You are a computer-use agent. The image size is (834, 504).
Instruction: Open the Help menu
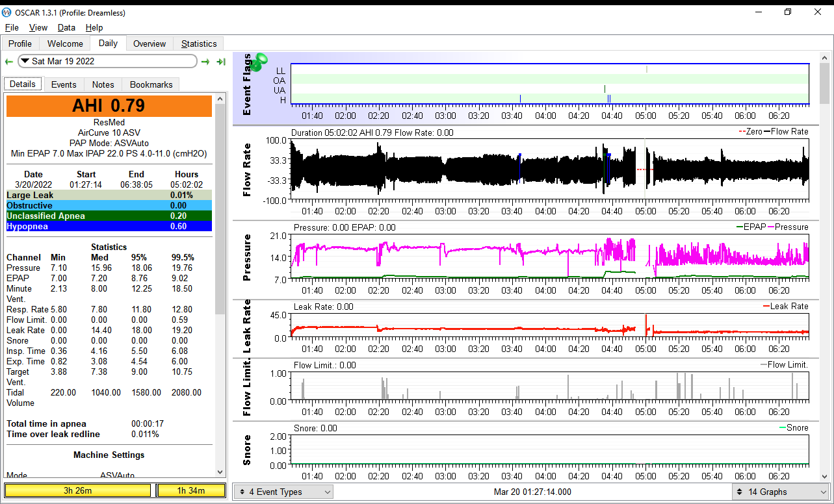tap(94, 28)
